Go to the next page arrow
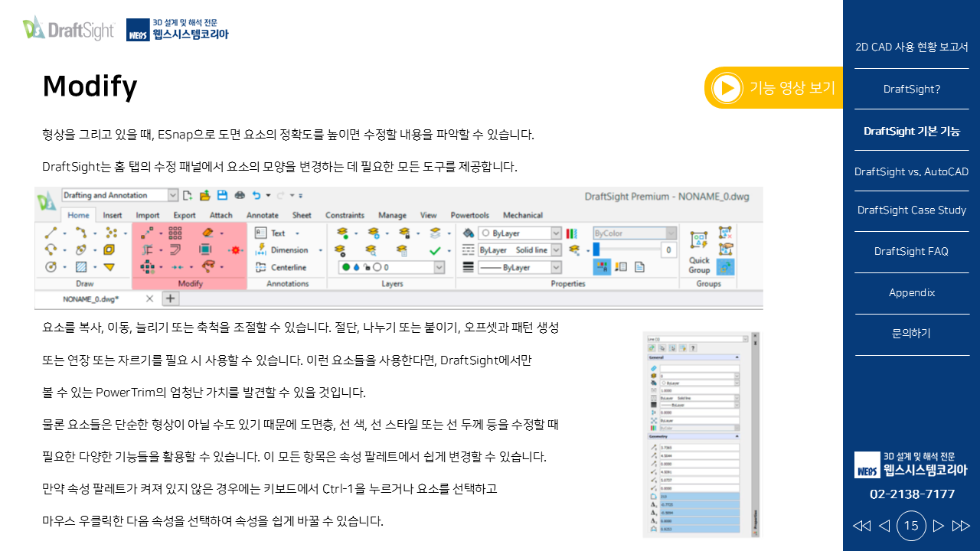Screen dimensions: 980x551 (939, 526)
